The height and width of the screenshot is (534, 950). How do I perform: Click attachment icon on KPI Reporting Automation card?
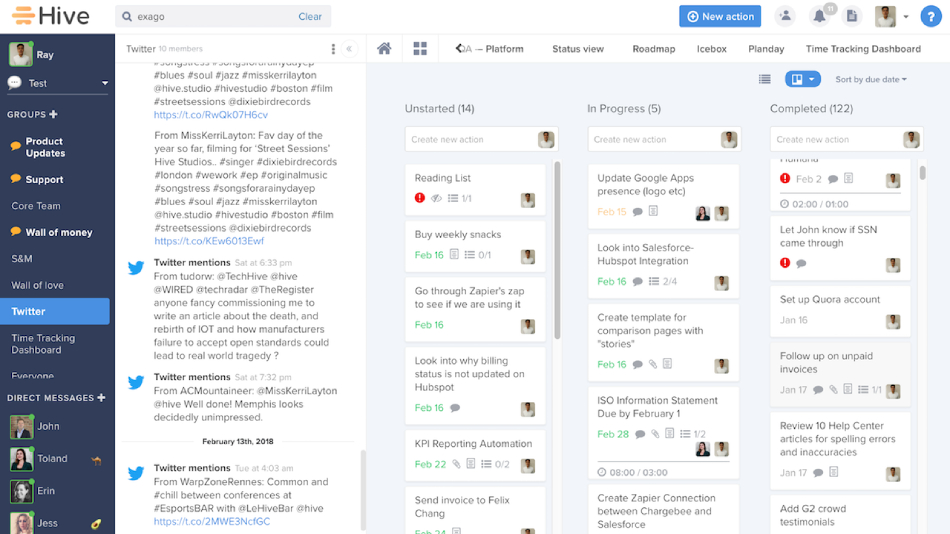click(456, 464)
